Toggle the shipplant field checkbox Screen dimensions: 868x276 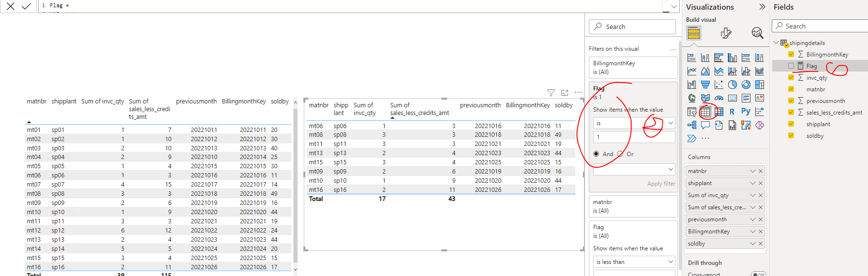tap(791, 124)
